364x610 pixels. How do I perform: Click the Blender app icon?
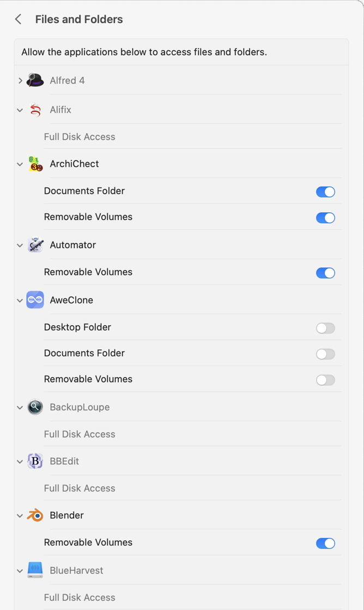(x=35, y=515)
